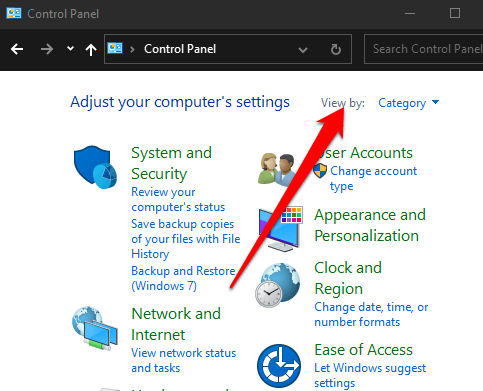Click the Ease of Access icon
This screenshot has width=483, height=391.
279,366
